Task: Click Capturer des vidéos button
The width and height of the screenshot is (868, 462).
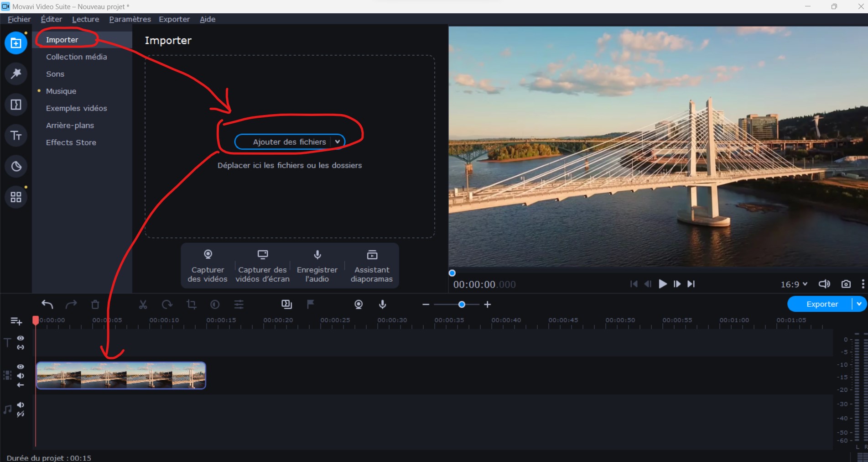Action: tap(208, 266)
